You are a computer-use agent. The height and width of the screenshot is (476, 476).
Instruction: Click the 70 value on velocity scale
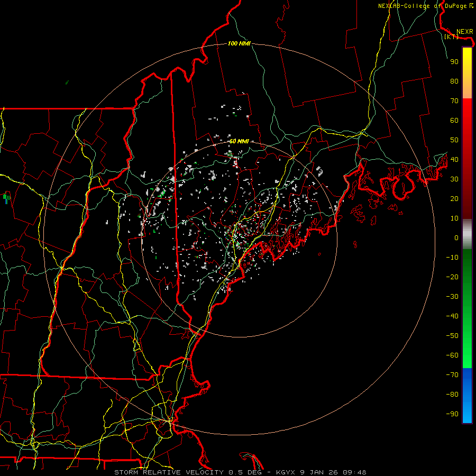coord(454,101)
